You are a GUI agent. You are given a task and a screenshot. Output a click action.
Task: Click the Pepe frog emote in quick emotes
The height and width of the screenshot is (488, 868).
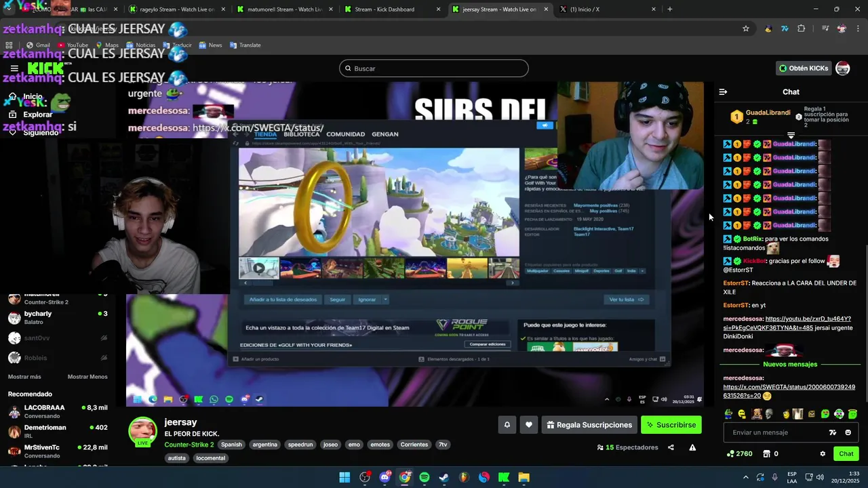[728, 414]
